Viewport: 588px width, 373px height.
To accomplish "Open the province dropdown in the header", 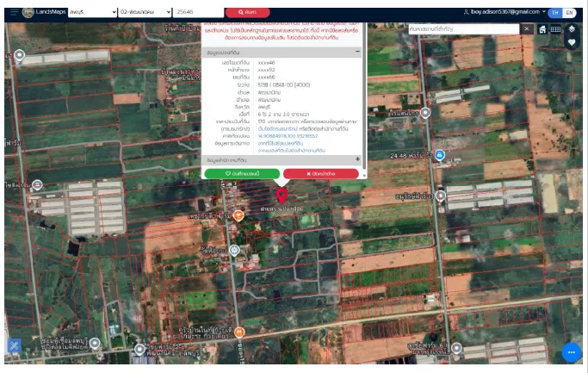I will click(93, 12).
